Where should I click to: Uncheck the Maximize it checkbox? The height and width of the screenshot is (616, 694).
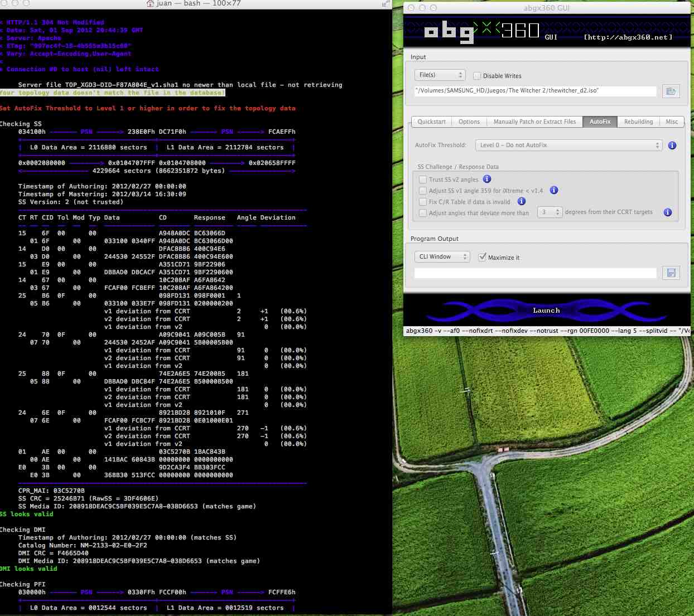[482, 257]
